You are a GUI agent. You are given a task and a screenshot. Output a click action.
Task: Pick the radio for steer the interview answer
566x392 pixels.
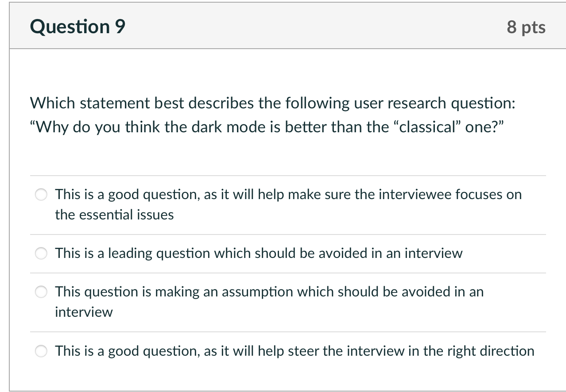pos(41,351)
